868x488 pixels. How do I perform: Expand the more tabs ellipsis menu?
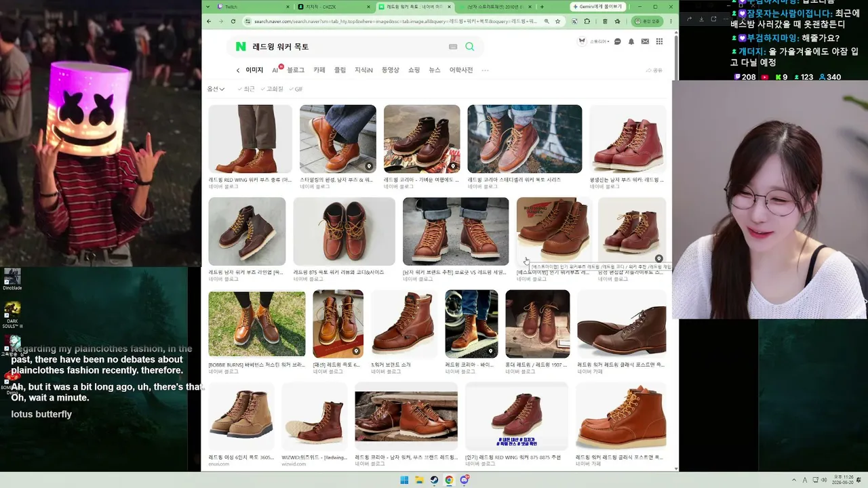tap(485, 70)
